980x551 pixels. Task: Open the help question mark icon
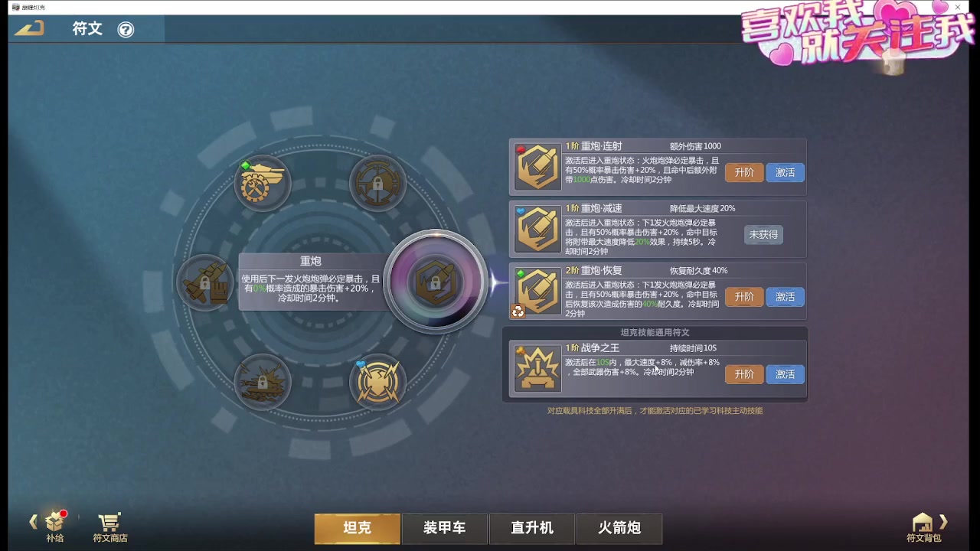[126, 30]
